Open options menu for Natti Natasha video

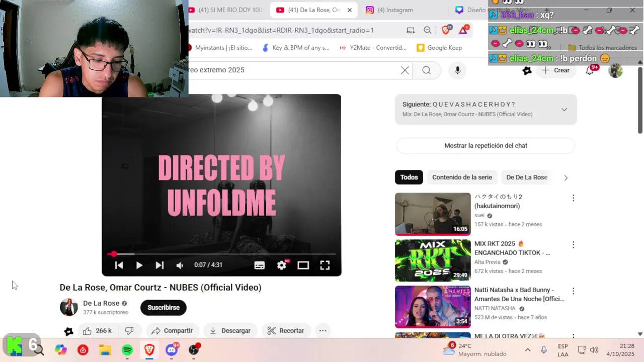573,291
